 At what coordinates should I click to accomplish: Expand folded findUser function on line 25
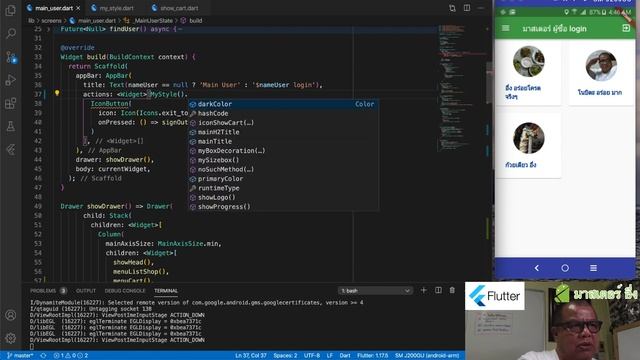click(49, 29)
